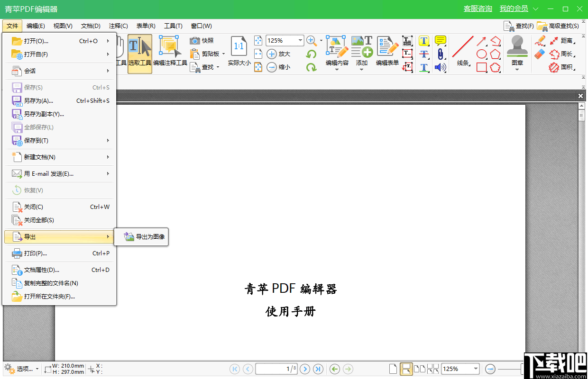Viewport: 588px width, 379px height.
Task: Click 导出为图像 in the submenu
Action: (x=146, y=237)
